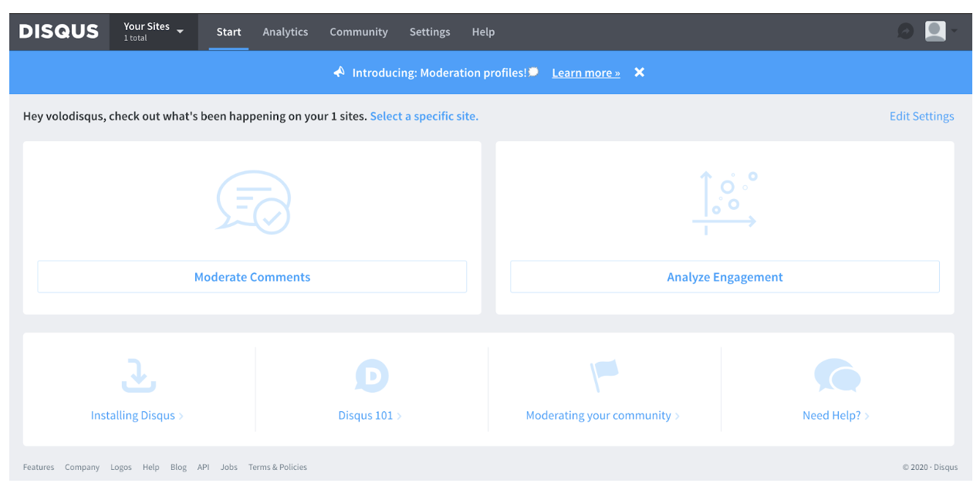Screen dimensions: 980x500
Task: Open the user avatar menu
Action: point(941,31)
